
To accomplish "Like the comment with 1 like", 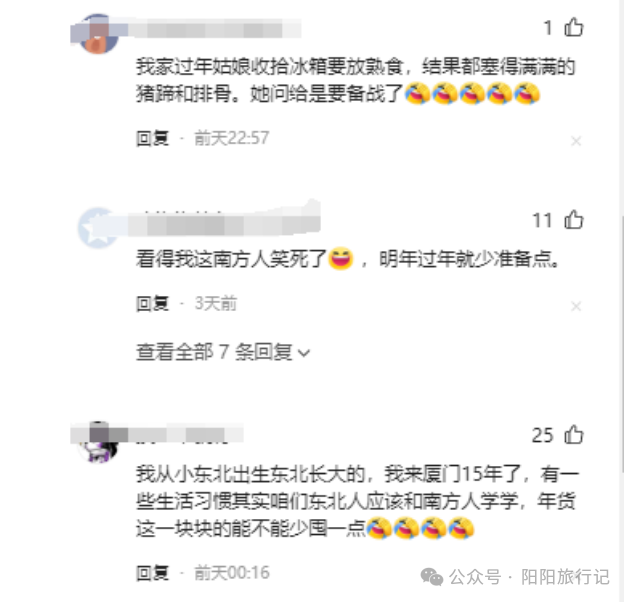I will tap(573, 27).
